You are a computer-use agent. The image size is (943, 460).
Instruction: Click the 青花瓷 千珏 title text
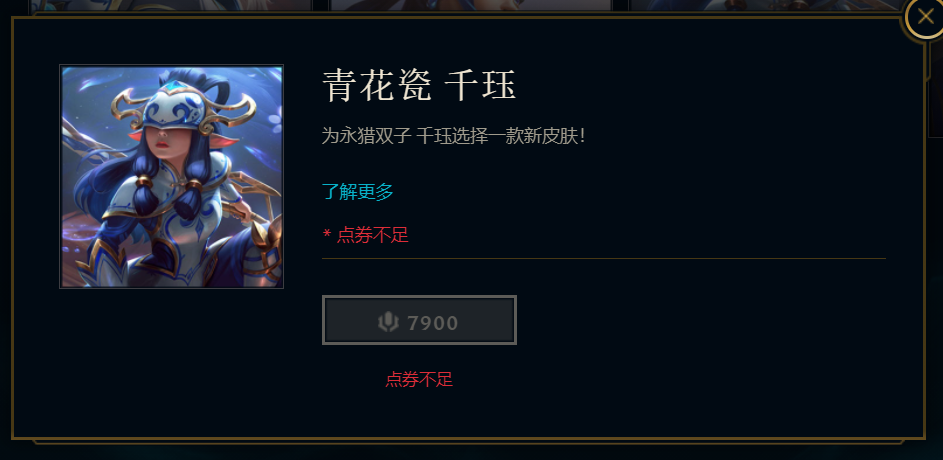click(x=419, y=85)
